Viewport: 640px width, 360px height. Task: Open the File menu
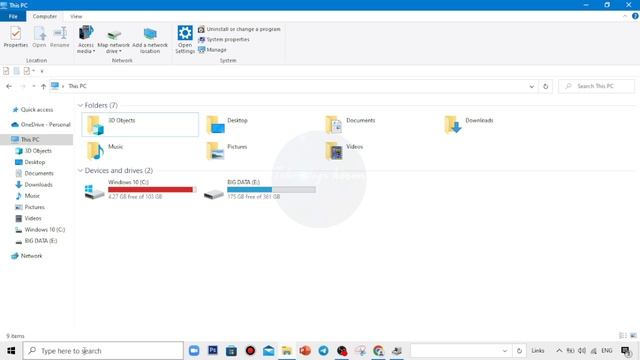pos(13,16)
